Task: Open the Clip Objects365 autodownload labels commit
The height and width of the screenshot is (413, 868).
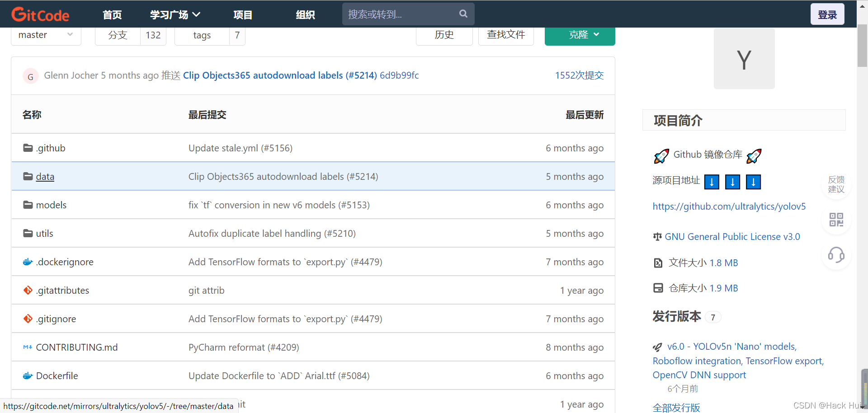Action: 280,75
